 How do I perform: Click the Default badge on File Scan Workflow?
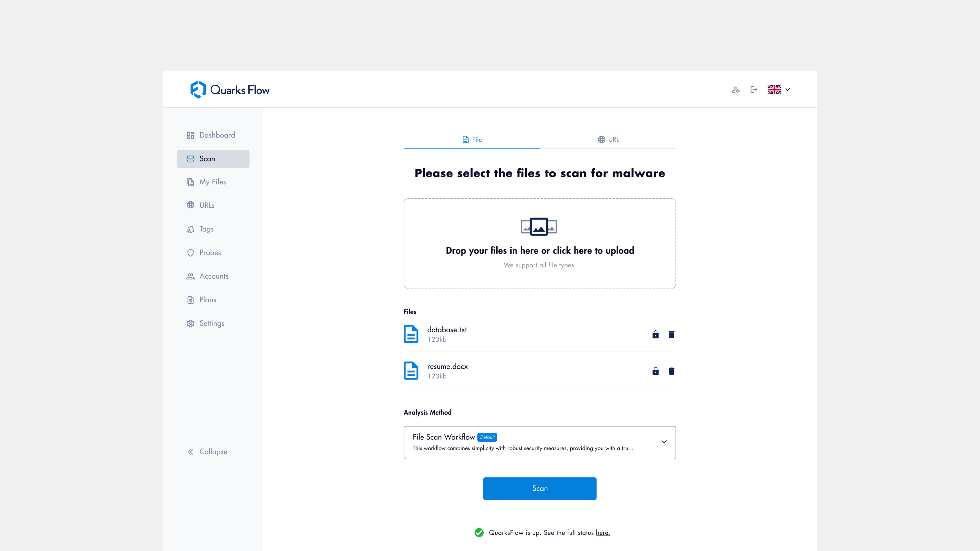487,437
